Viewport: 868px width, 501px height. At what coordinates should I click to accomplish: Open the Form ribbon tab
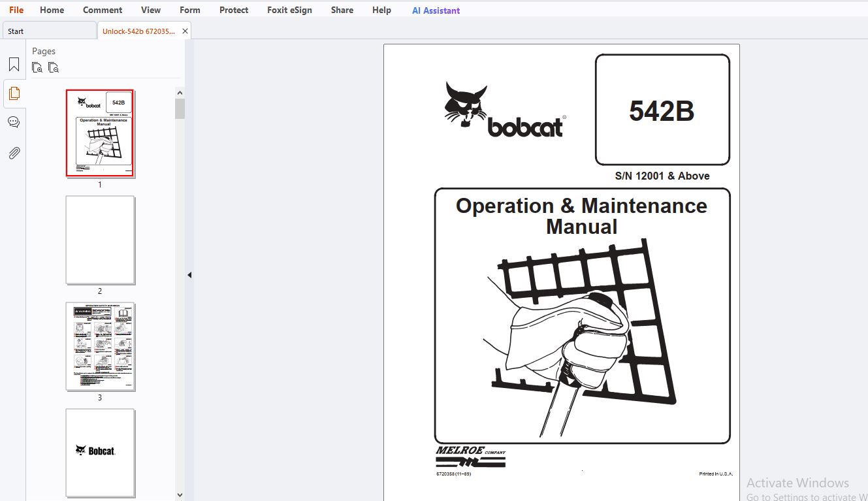[190, 10]
